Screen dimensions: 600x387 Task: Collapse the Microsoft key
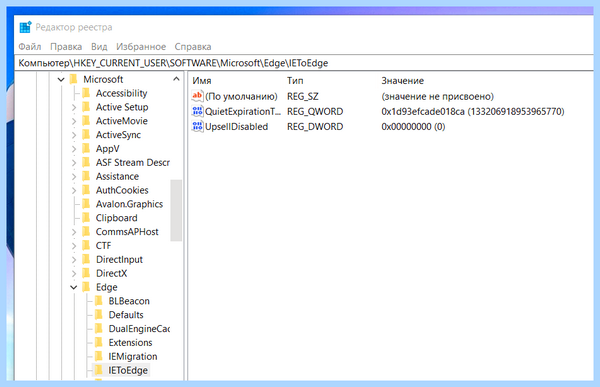tap(61, 80)
